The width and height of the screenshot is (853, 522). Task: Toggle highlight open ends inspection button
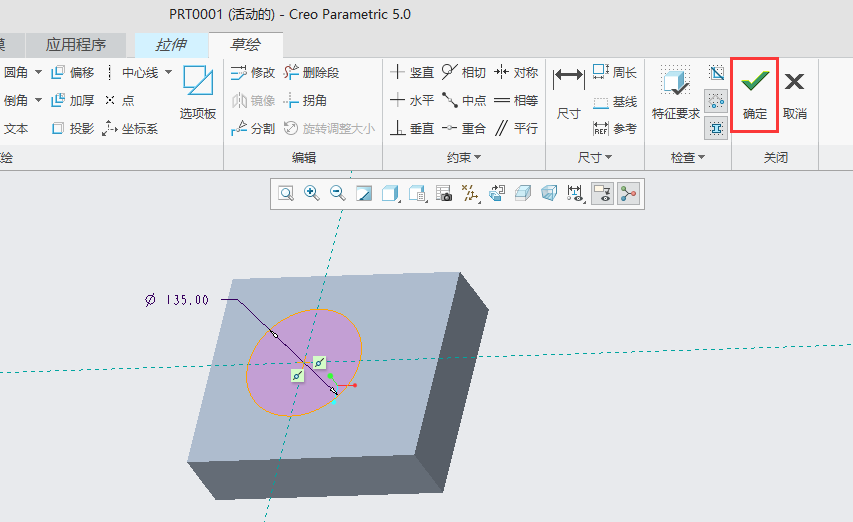click(x=716, y=100)
